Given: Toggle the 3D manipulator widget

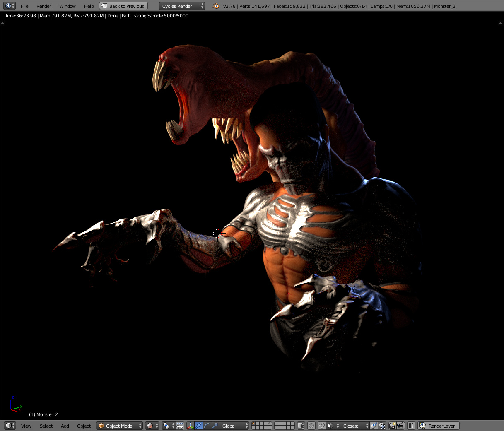Looking at the screenshot, I should 190,426.
